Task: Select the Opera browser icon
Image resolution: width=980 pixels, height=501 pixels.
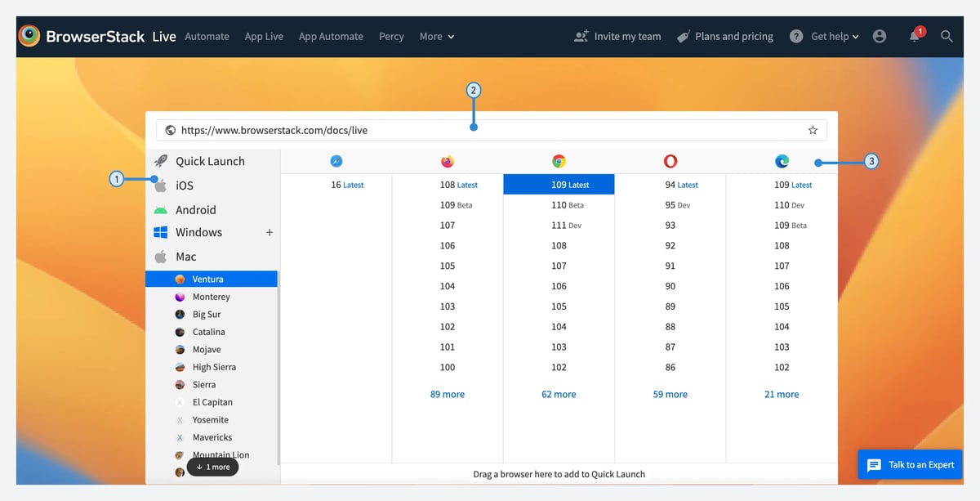Action: coord(670,161)
